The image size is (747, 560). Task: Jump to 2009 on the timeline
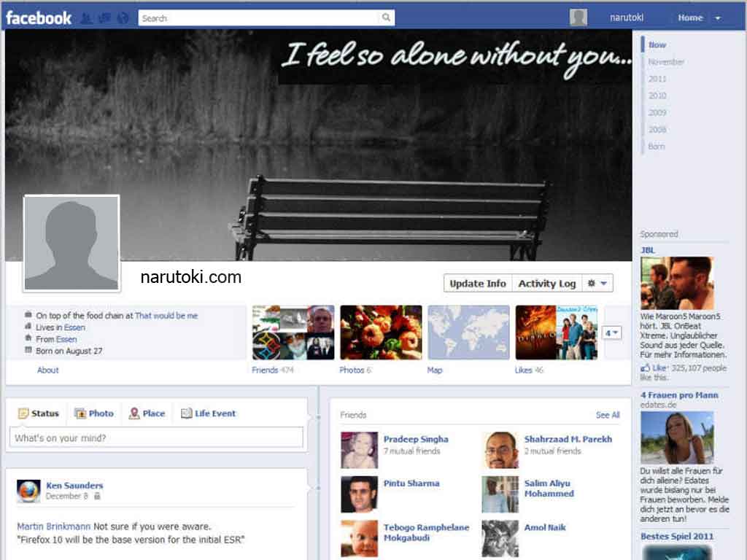(657, 113)
